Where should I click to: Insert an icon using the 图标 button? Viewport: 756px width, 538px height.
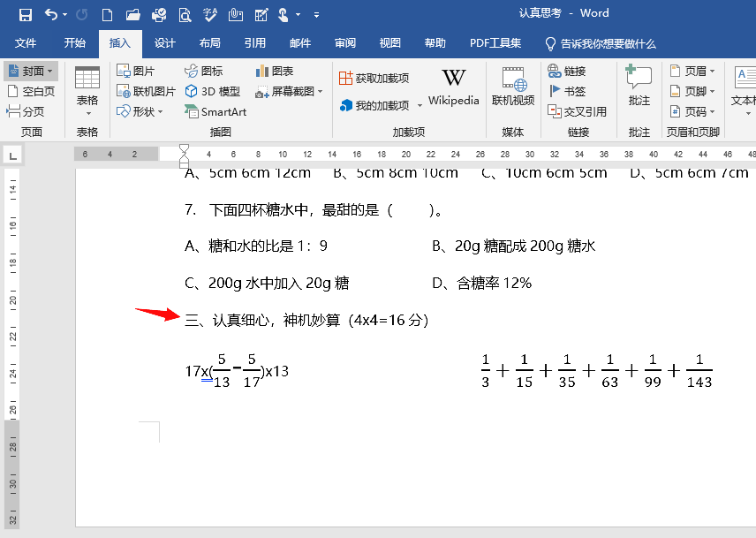(x=206, y=70)
